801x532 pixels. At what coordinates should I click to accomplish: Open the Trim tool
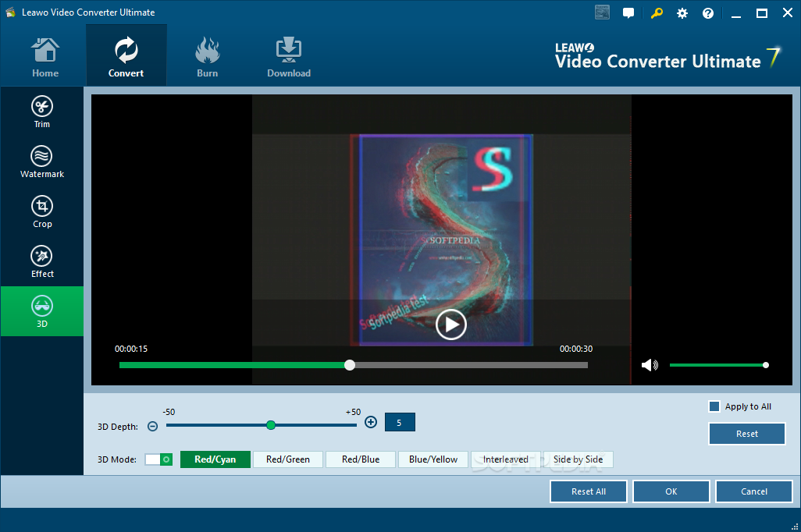(x=42, y=112)
